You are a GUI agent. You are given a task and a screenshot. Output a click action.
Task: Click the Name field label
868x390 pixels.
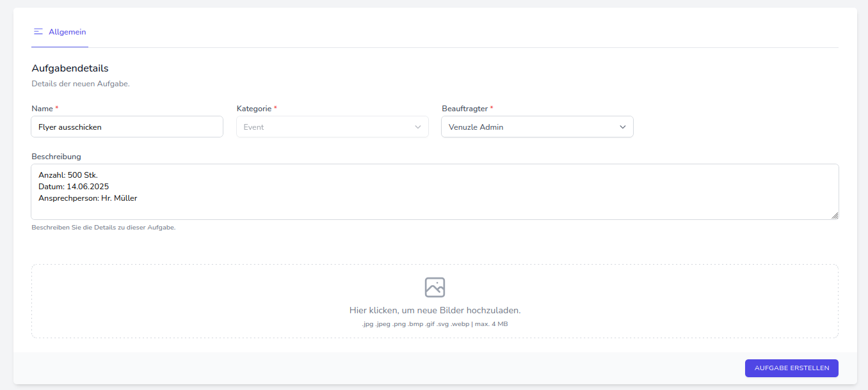(x=42, y=109)
